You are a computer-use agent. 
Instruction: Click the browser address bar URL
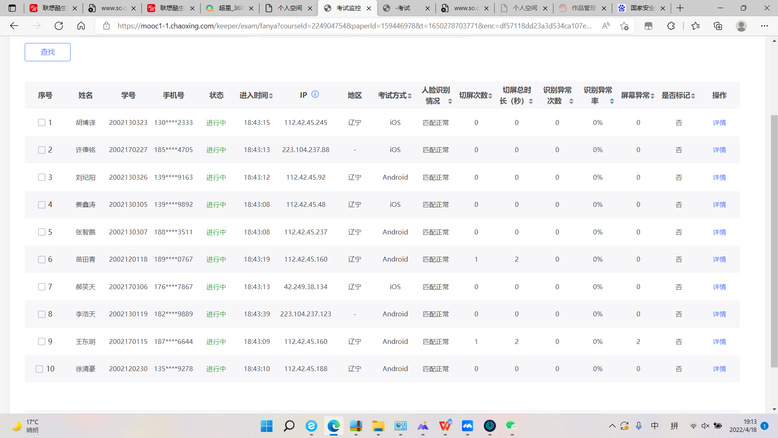[300, 26]
